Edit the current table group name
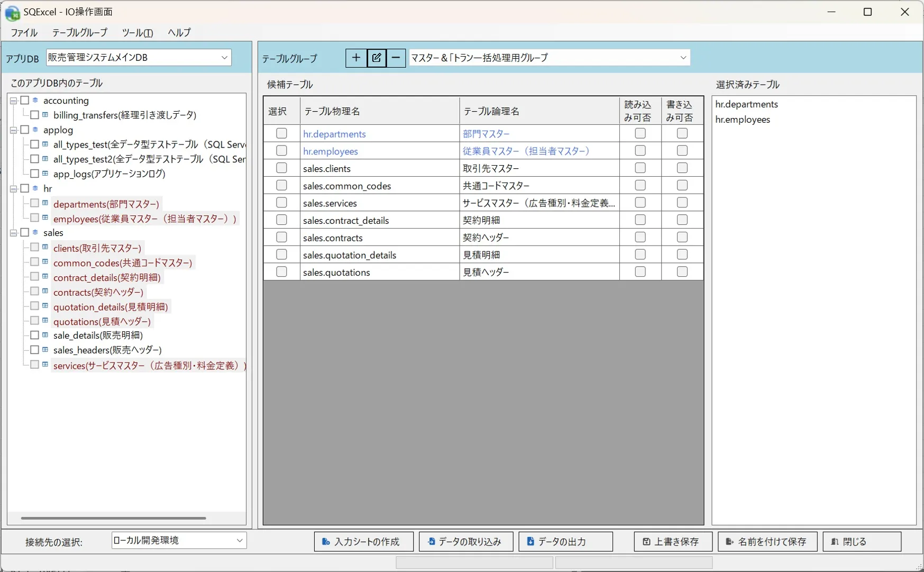The width and height of the screenshot is (924, 572). (376, 58)
